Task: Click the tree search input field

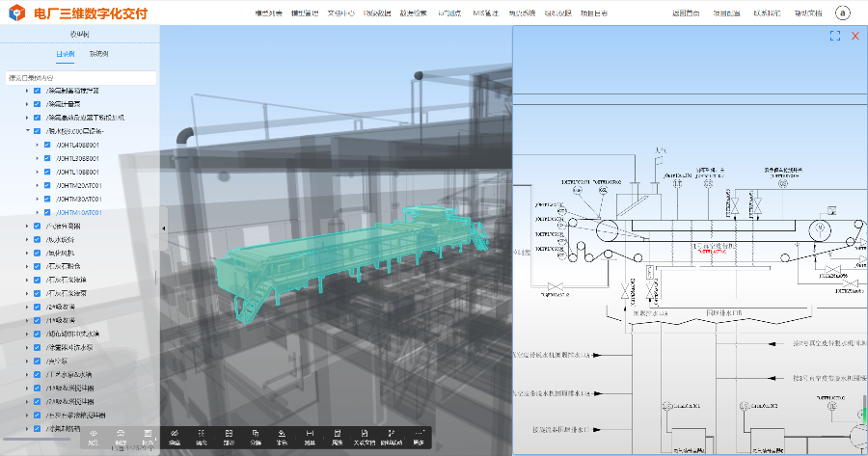Action: tap(79, 77)
